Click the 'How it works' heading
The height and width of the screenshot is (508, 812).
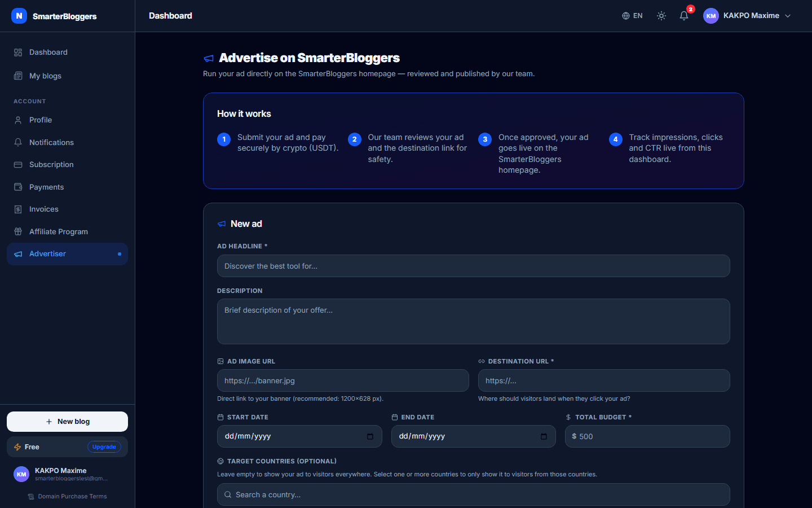click(244, 114)
